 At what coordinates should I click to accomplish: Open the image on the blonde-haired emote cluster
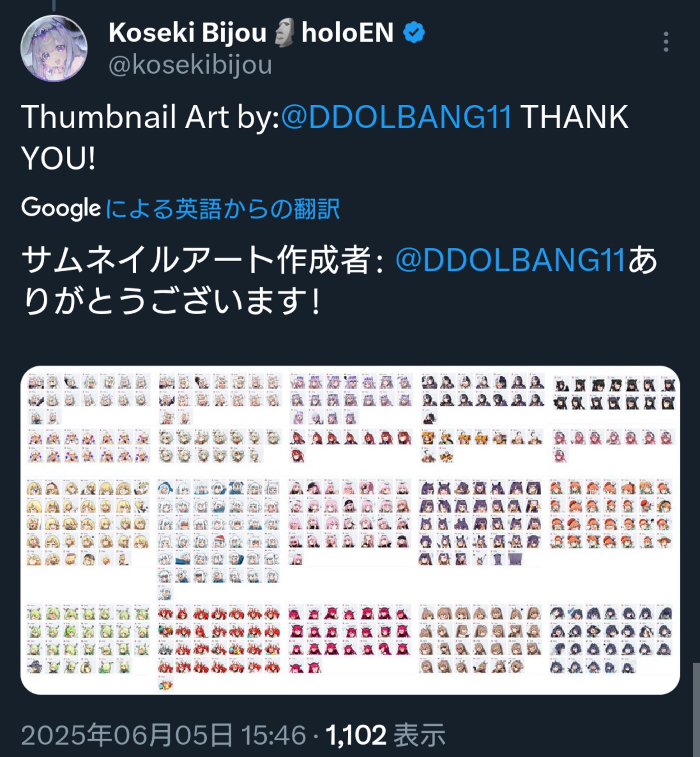(x=88, y=523)
